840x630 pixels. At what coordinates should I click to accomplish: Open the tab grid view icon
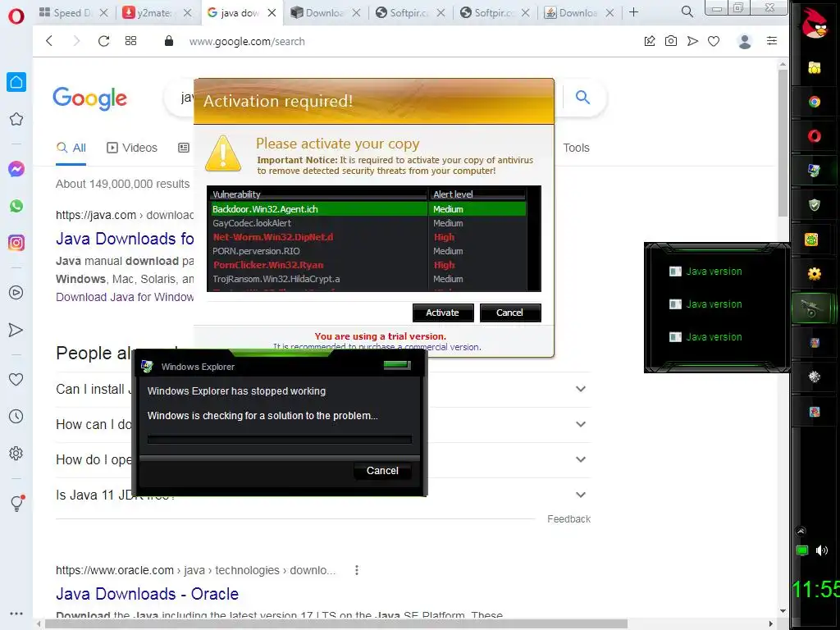pos(130,41)
